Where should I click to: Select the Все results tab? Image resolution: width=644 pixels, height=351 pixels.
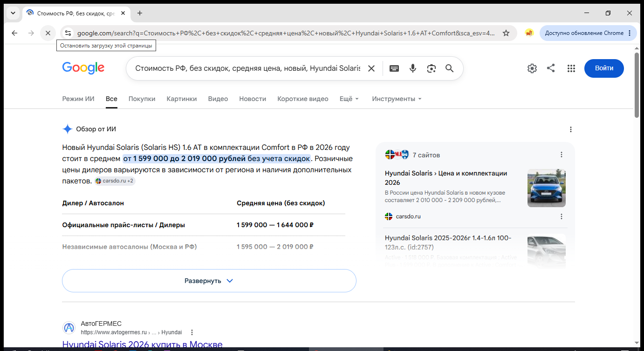pyautogui.click(x=111, y=99)
